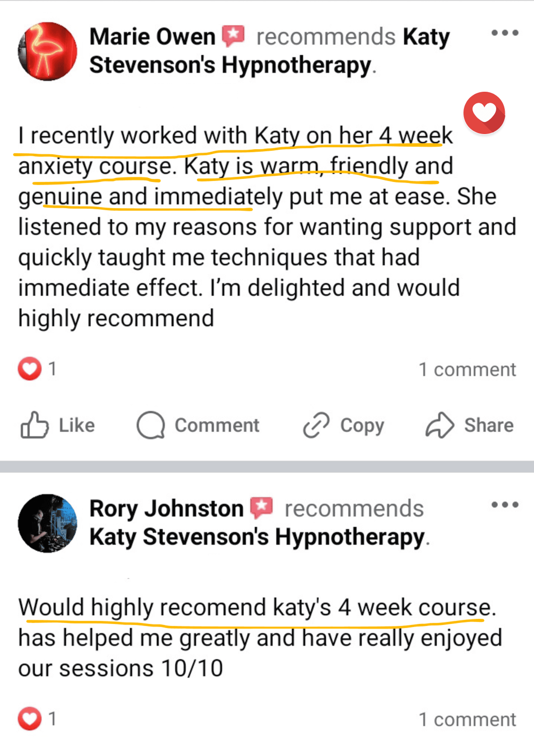The width and height of the screenshot is (534, 756).
Task: Like Marie Owen's review with thumbs up
Action: coord(34,425)
